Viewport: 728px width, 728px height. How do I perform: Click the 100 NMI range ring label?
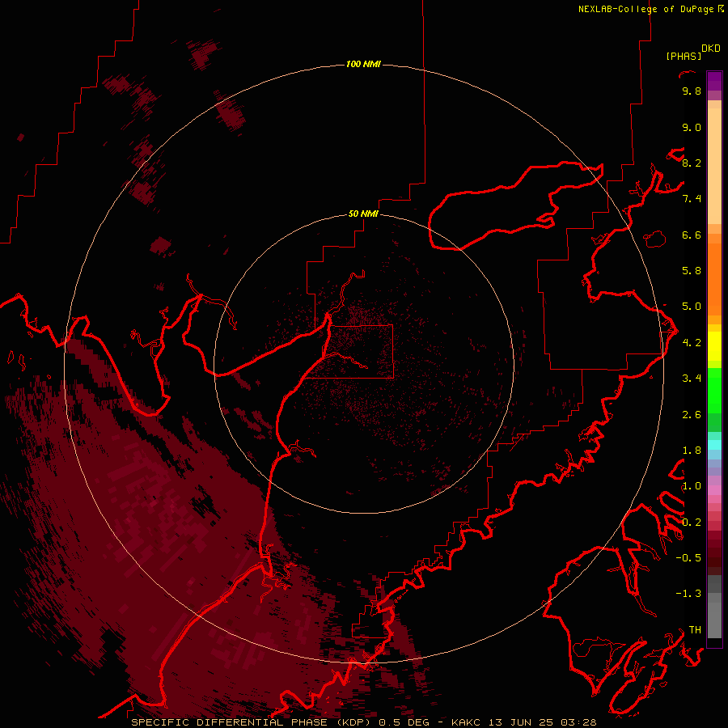363,64
